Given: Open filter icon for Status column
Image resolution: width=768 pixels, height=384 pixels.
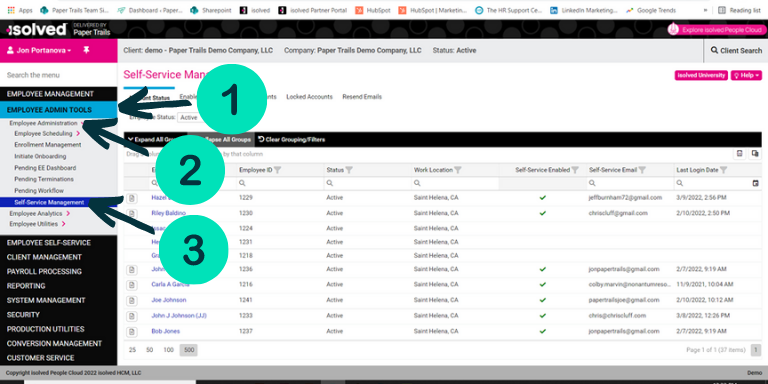Looking at the screenshot, I should click(x=349, y=170).
